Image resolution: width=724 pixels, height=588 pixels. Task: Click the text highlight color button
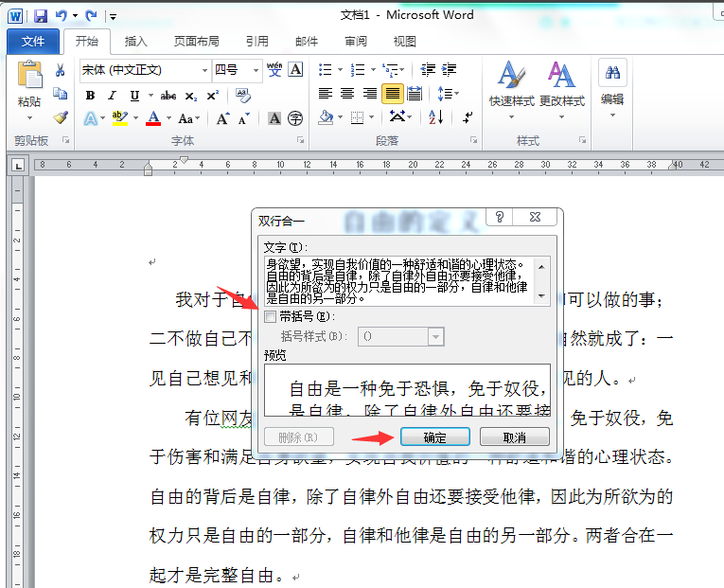pos(118,118)
